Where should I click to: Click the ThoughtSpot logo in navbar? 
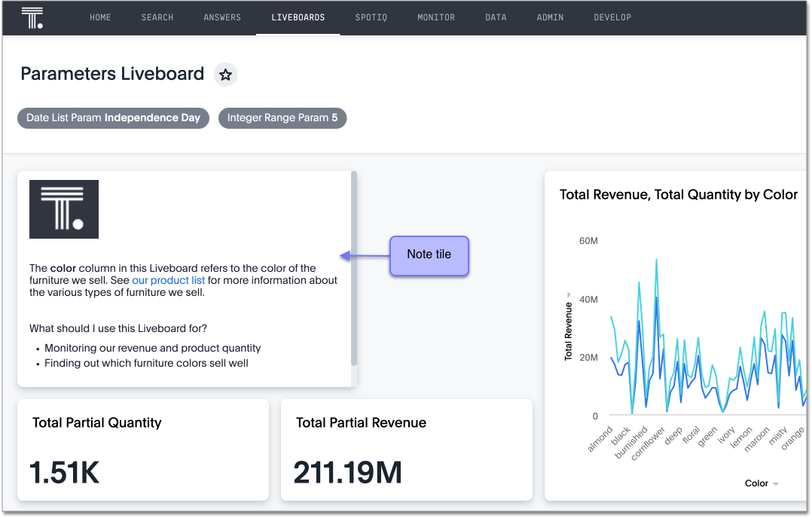coord(32,17)
